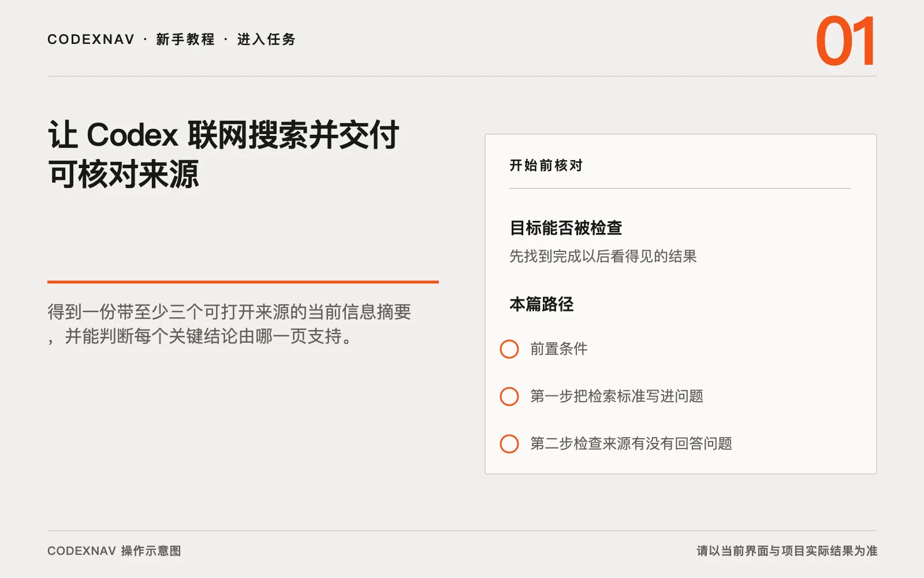Click the orange 01 step number
Image resolution: width=924 pixels, height=578 pixels.
click(x=845, y=41)
